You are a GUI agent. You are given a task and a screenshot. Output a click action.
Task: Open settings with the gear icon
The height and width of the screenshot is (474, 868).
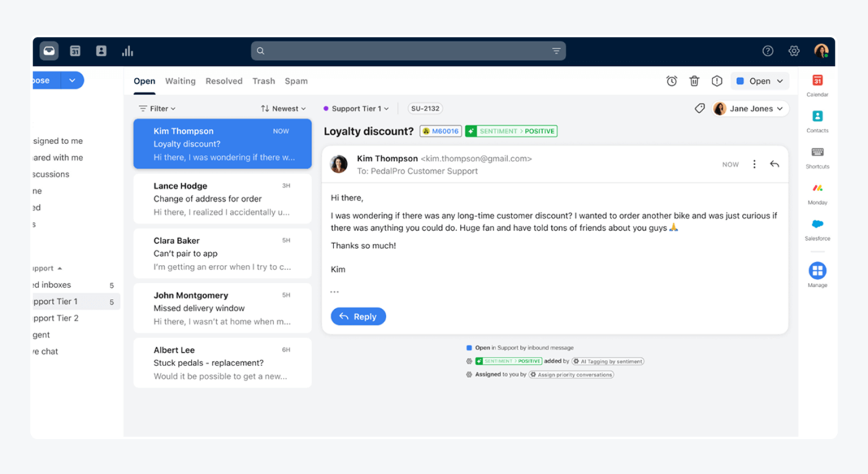(x=793, y=51)
